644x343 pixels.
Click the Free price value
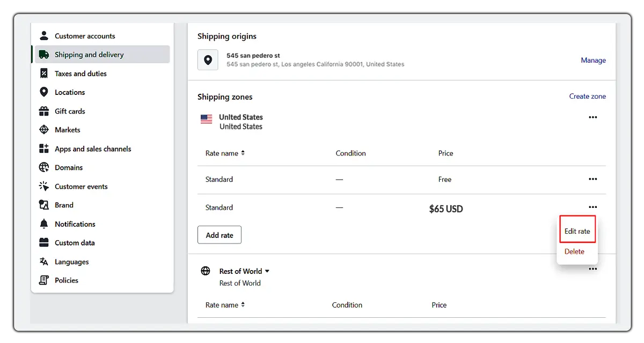coord(445,180)
